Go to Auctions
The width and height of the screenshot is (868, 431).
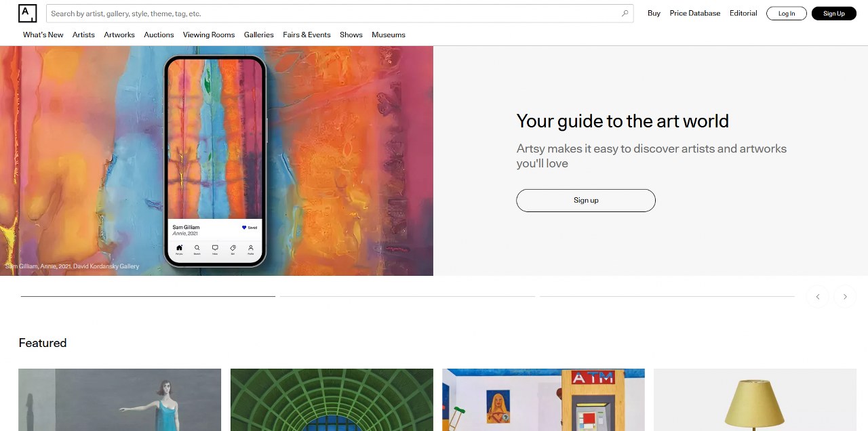coord(159,35)
